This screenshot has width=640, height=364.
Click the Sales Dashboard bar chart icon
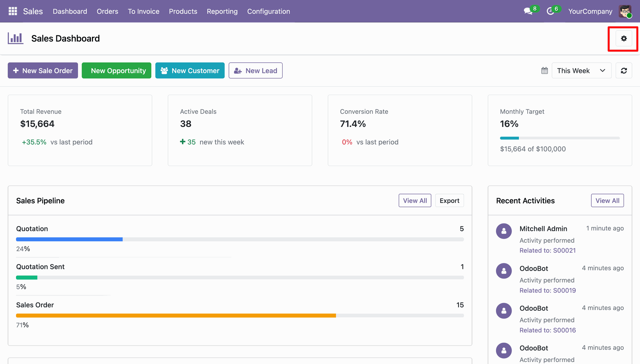(x=16, y=38)
